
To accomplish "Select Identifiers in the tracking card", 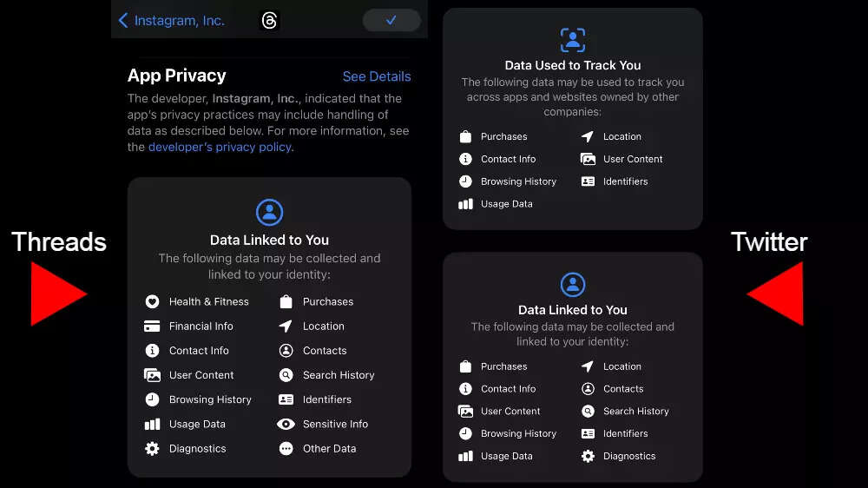I will point(625,181).
